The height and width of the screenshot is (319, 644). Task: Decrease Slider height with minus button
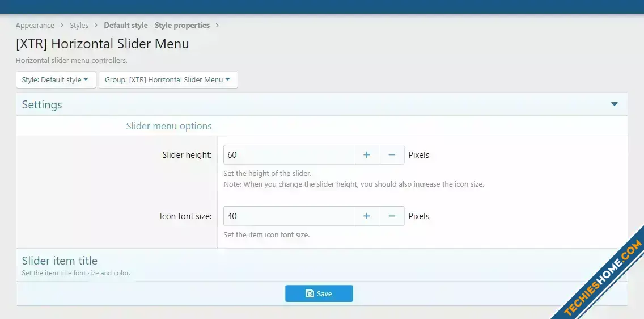tap(392, 155)
